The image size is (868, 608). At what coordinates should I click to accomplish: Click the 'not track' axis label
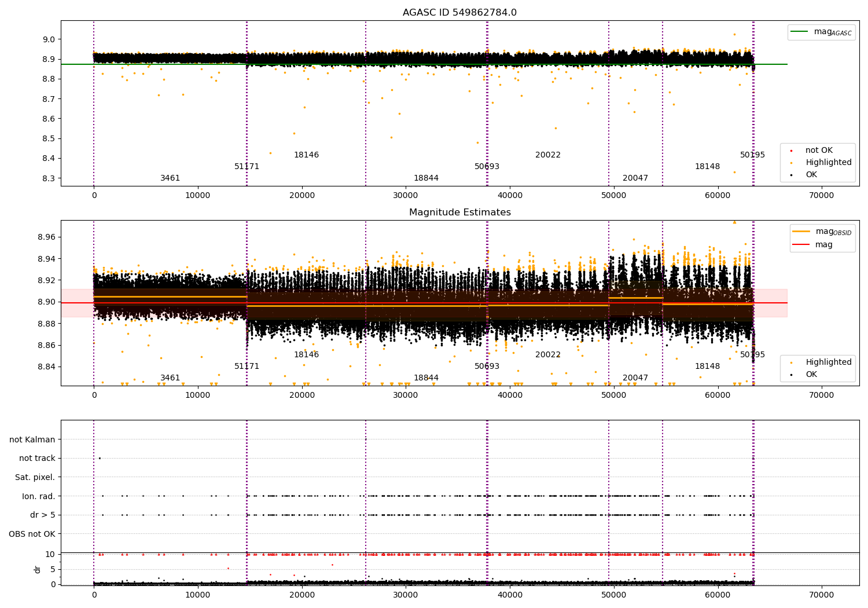tap(37, 459)
